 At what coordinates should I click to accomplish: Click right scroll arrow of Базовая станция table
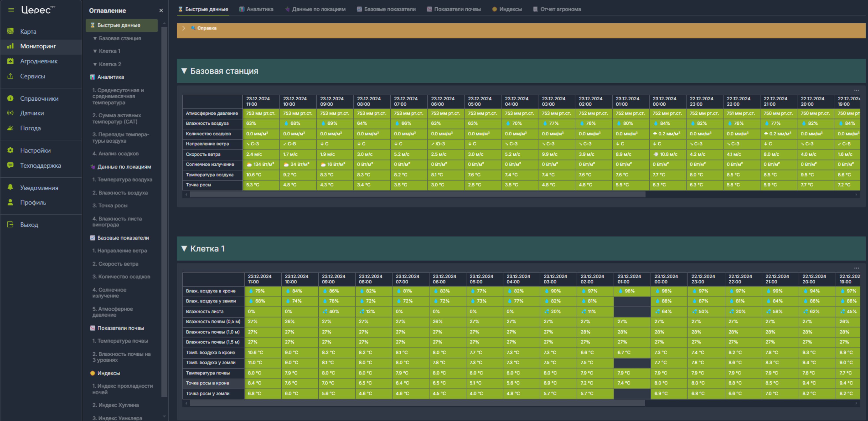(x=856, y=194)
